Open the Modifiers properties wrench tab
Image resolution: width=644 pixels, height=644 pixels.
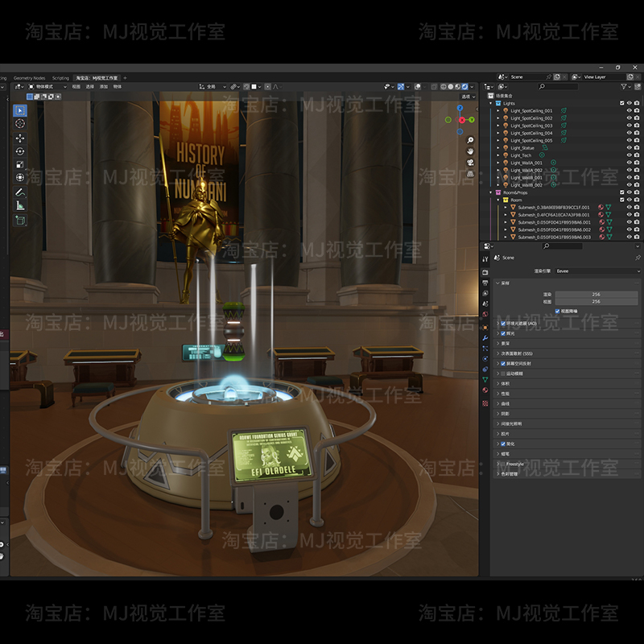tap(485, 338)
